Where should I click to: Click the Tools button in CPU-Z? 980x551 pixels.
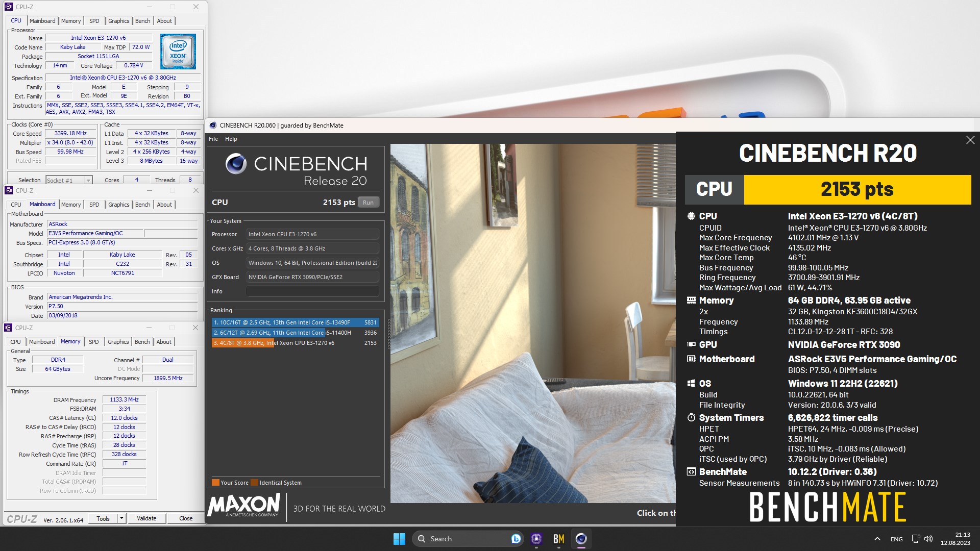(x=103, y=518)
